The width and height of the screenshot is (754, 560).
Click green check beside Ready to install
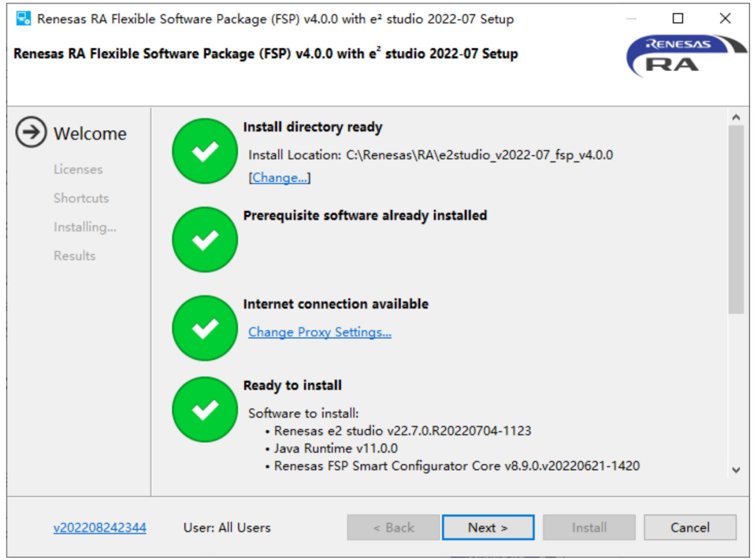tap(205, 409)
